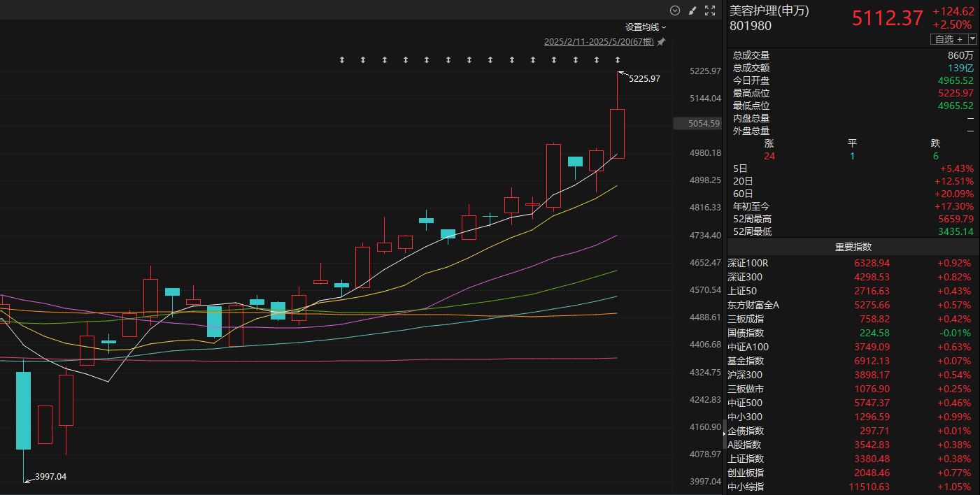Select the brush drawing tool icon
Viewport: 980px width, 495px height.
(x=693, y=10)
